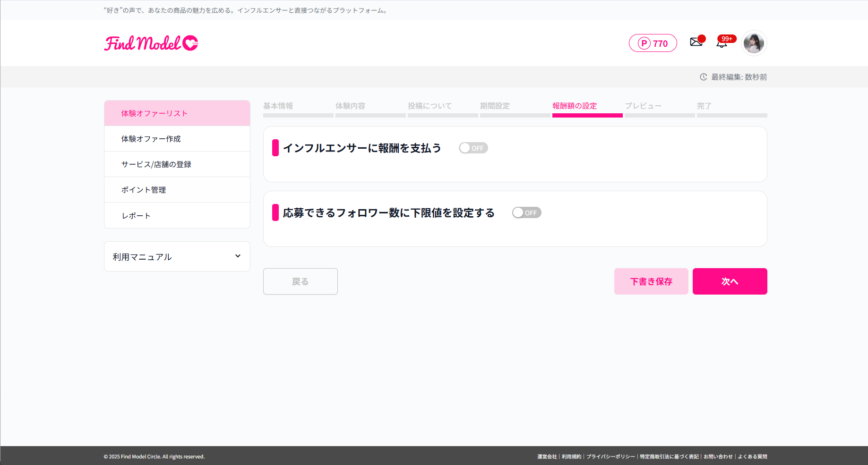Select the 報酬額の設定 step tab

(587, 109)
